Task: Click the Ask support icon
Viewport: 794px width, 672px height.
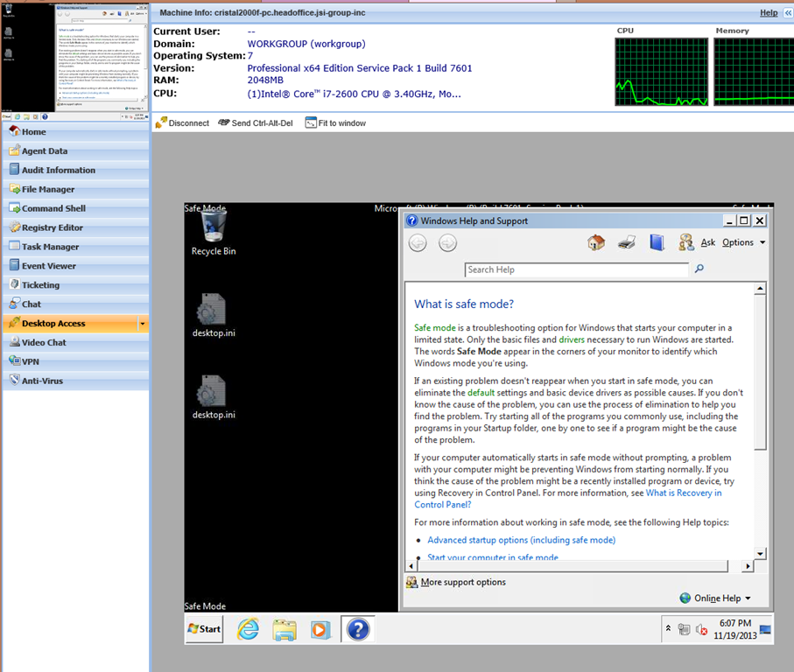Action: click(x=687, y=242)
